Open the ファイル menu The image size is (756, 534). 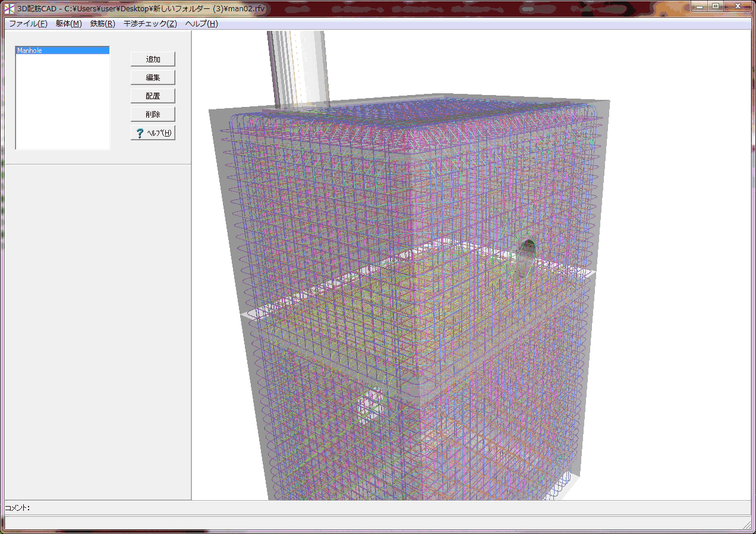28,24
